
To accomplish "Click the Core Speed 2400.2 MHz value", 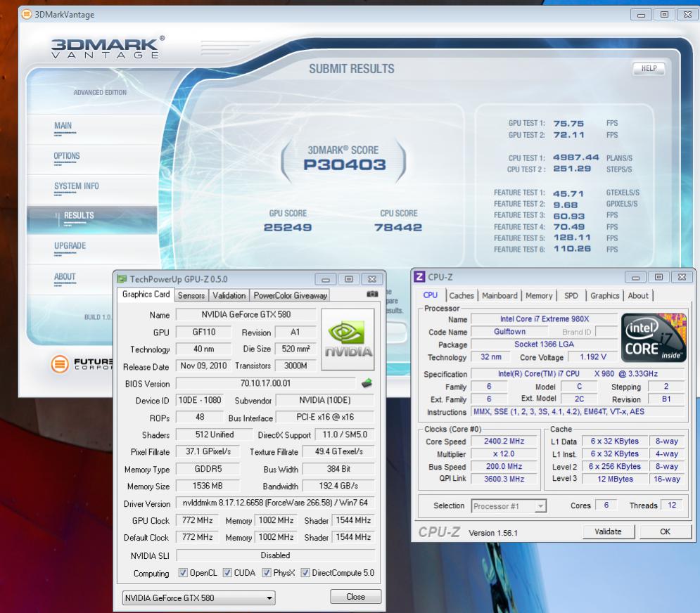I will (504, 441).
